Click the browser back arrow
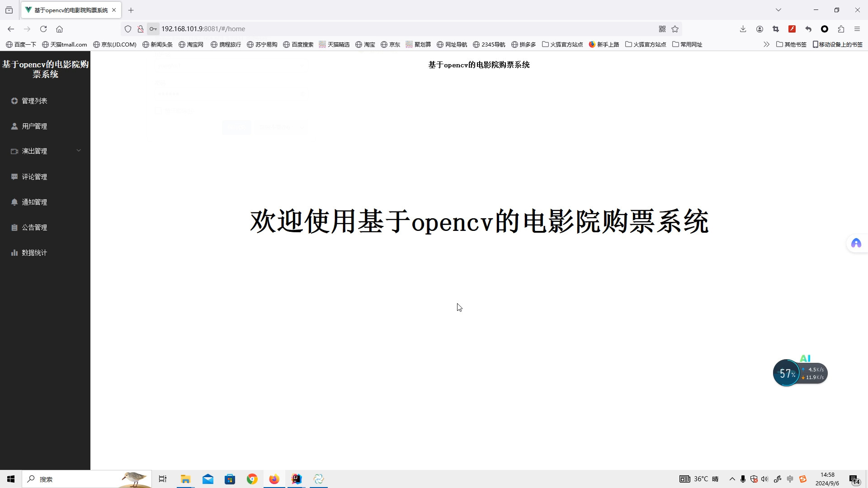 click(x=11, y=29)
